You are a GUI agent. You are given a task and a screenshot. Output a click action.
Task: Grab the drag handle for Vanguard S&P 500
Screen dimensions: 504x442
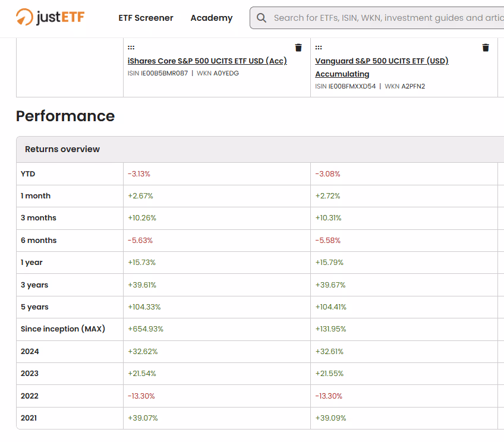tap(319, 48)
